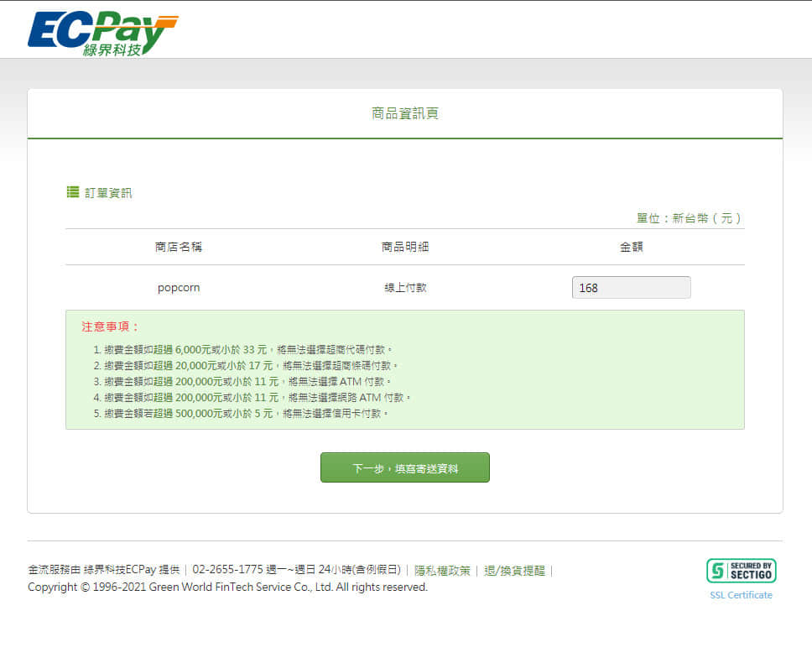812x658 pixels.
Task: Select the popcorn store name cell
Action: click(179, 288)
